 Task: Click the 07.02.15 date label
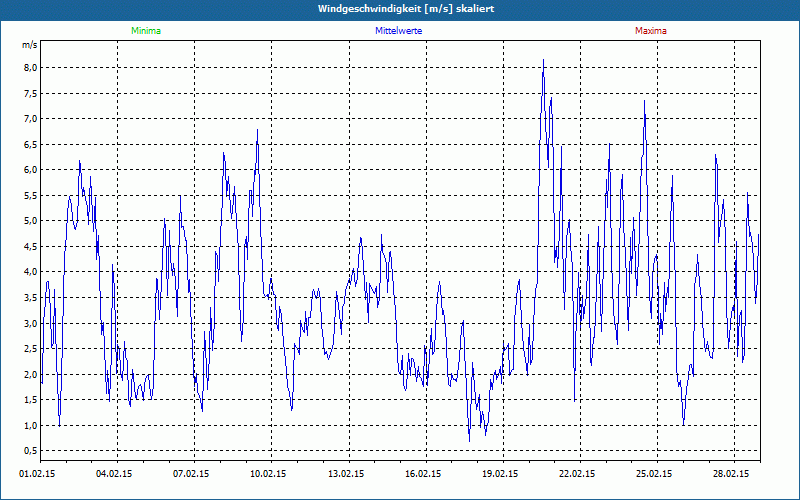click(191, 474)
